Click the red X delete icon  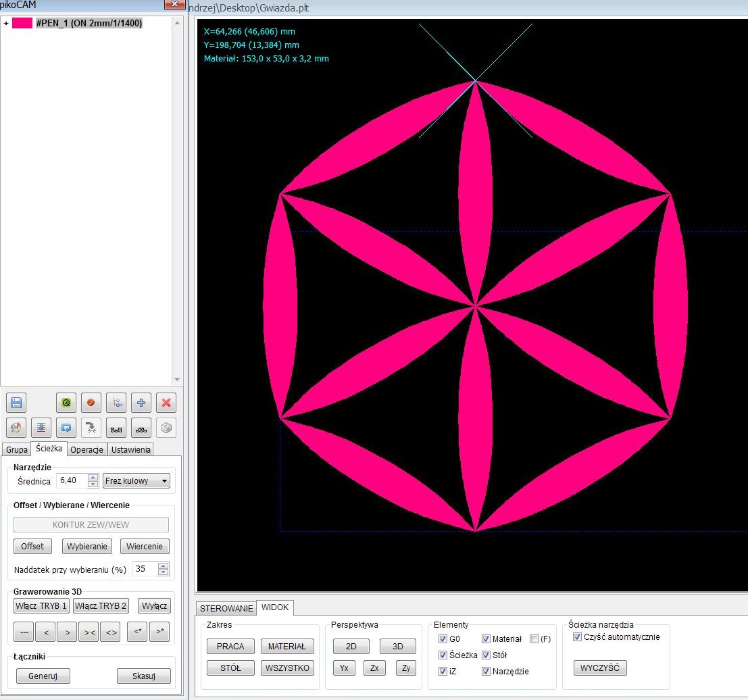(x=166, y=403)
